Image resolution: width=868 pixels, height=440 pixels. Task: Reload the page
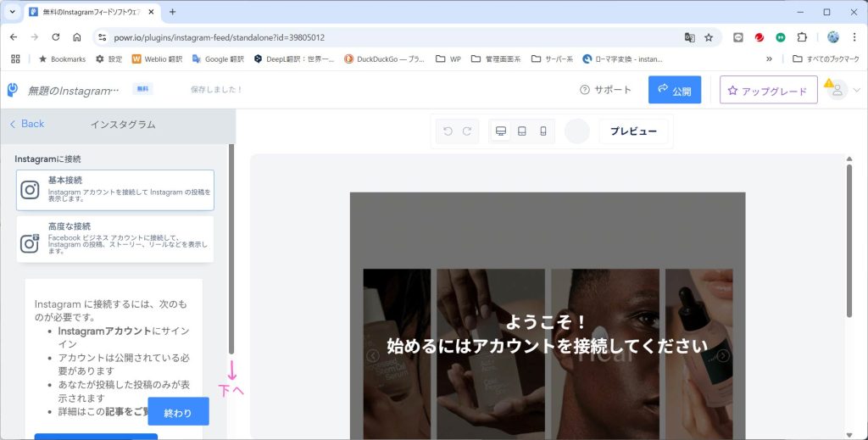[56, 37]
